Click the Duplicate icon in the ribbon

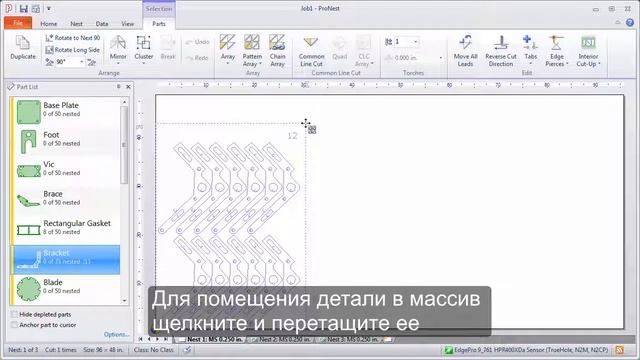click(22, 43)
